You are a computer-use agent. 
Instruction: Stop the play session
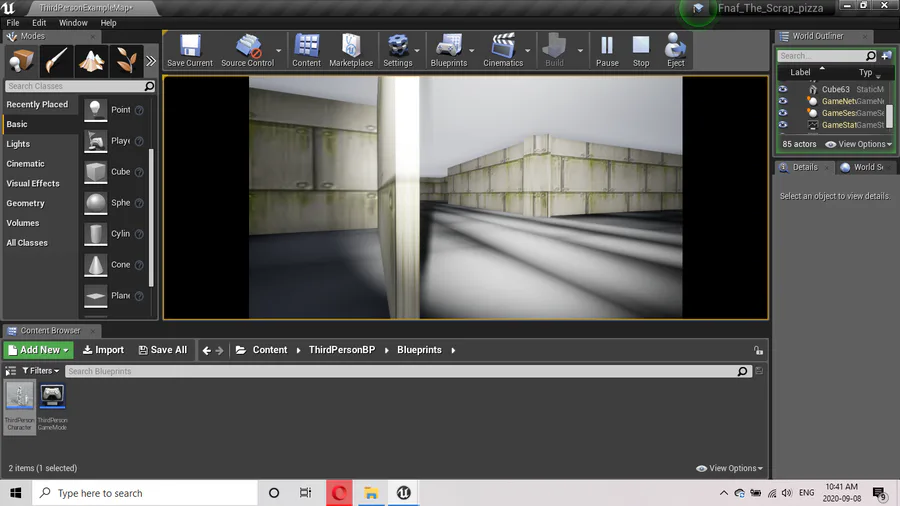641,50
